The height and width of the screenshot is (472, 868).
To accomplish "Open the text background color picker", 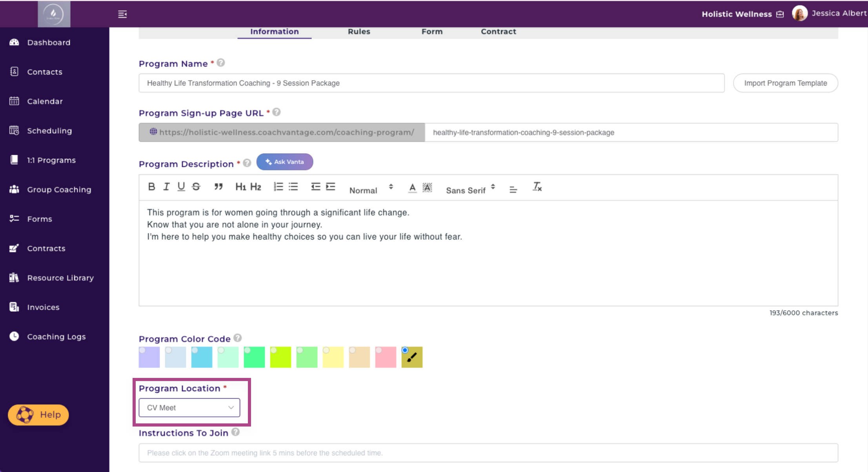I will coord(427,188).
